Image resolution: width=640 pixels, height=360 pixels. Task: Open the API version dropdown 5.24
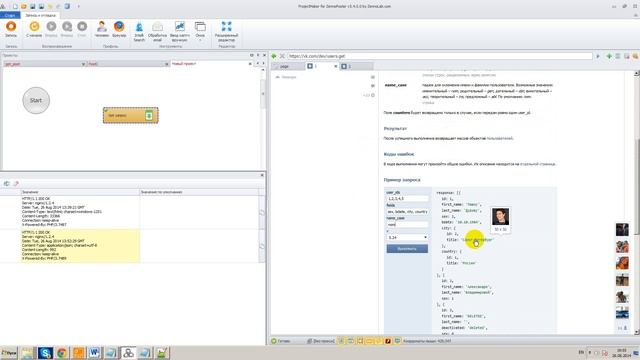click(407, 237)
